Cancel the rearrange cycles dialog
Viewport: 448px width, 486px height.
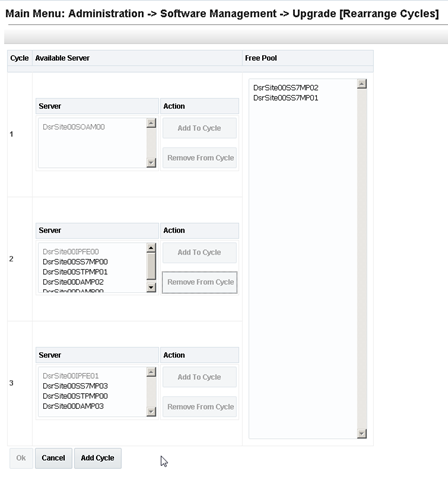tap(53, 458)
